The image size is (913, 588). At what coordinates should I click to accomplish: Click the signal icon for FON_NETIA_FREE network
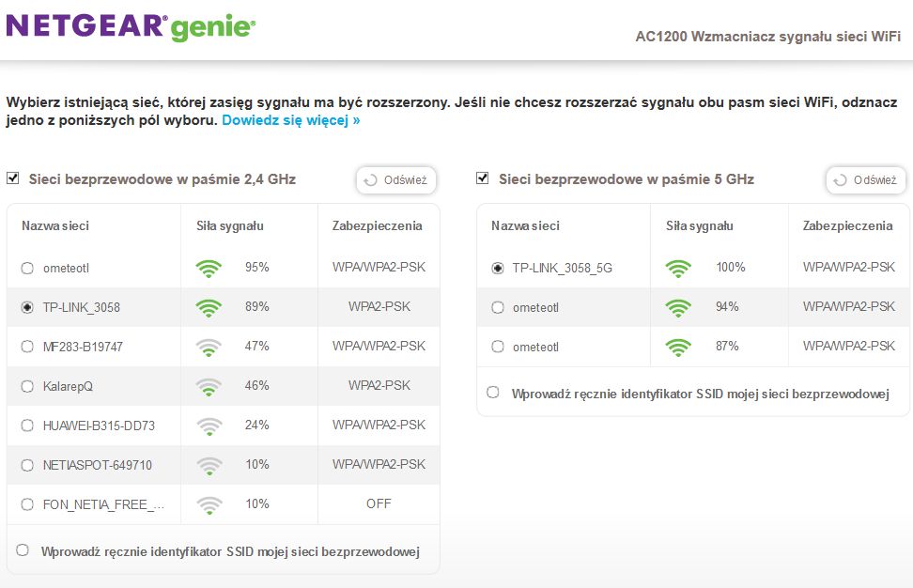(209, 504)
